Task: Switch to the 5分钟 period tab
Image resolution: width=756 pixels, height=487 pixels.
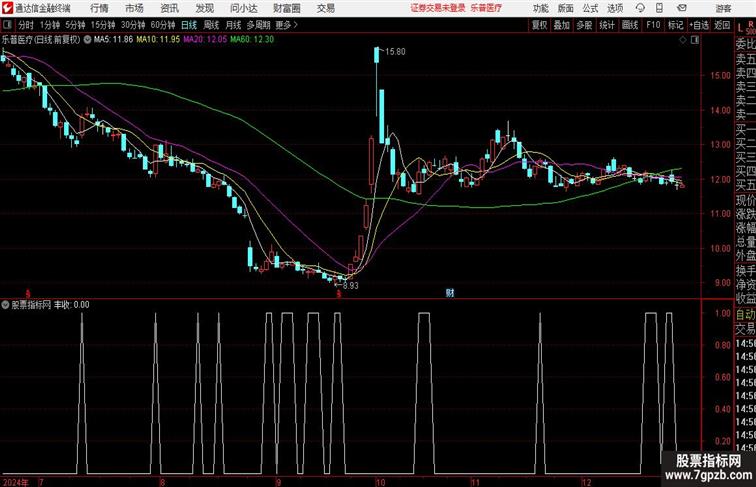Action: pos(75,25)
